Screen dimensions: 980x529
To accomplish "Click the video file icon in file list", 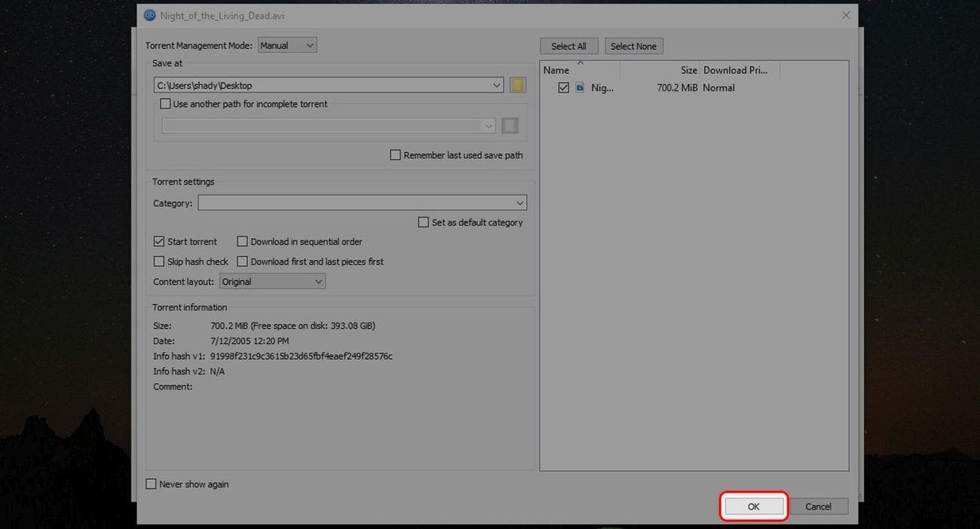I will click(x=580, y=88).
